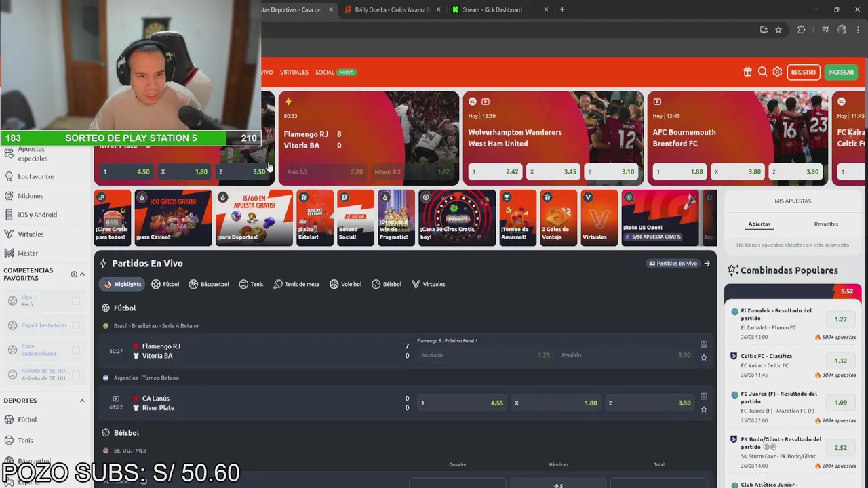Image resolution: width=868 pixels, height=488 pixels.
Task: Open the settings gear in site header
Action: [x=777, y=72]
